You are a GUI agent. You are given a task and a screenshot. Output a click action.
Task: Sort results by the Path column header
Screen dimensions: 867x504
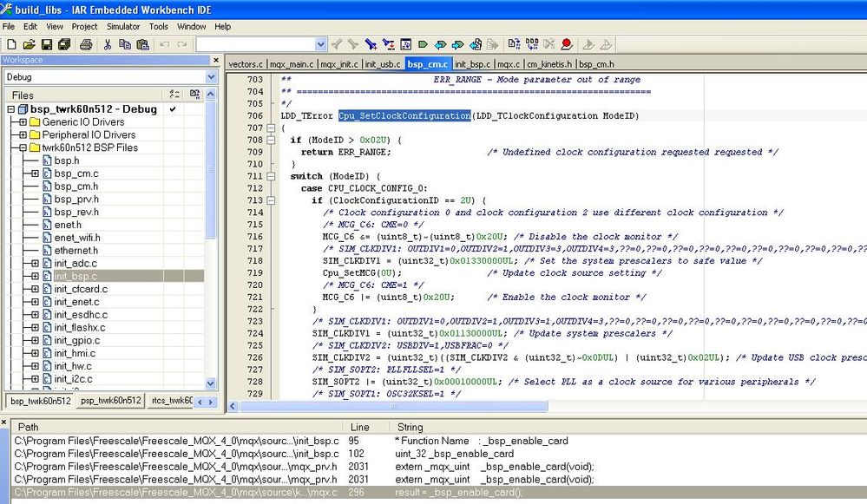(x=177, y=427)
